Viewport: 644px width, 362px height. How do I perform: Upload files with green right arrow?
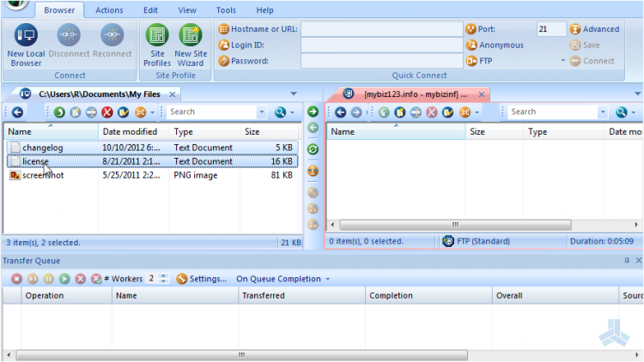click(313, 112)
